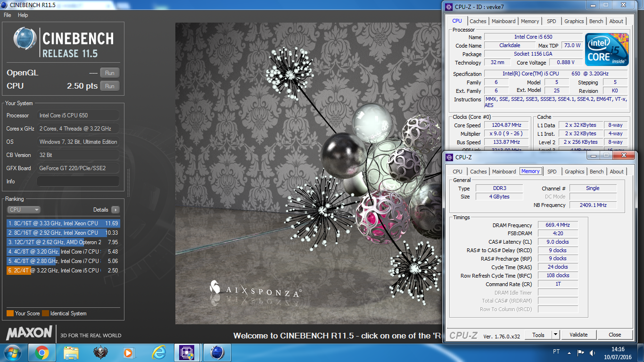Switch to Caches tab in CPU-Z vevke7 window

click(478, 21)
